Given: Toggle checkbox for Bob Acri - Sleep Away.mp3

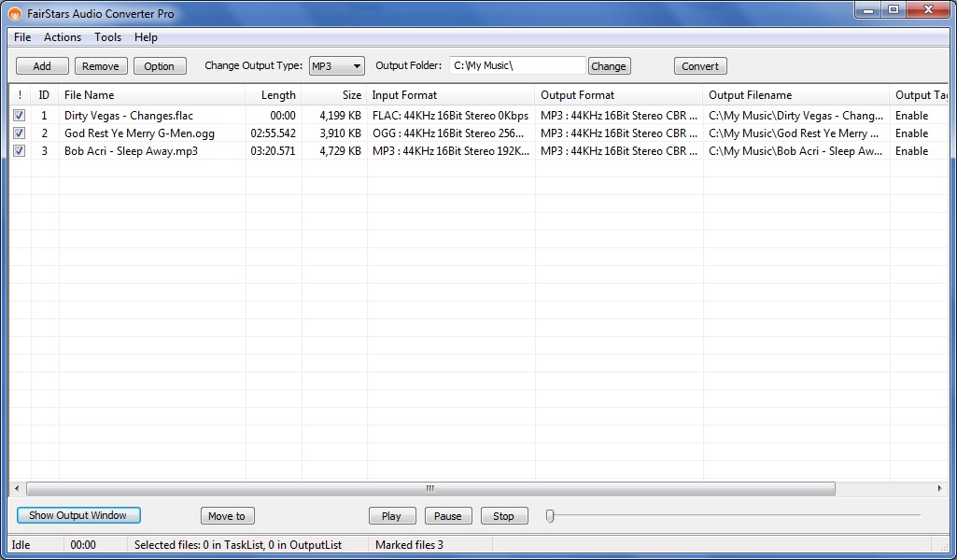Looking at the screenshot, I should (x=19, y=150).
